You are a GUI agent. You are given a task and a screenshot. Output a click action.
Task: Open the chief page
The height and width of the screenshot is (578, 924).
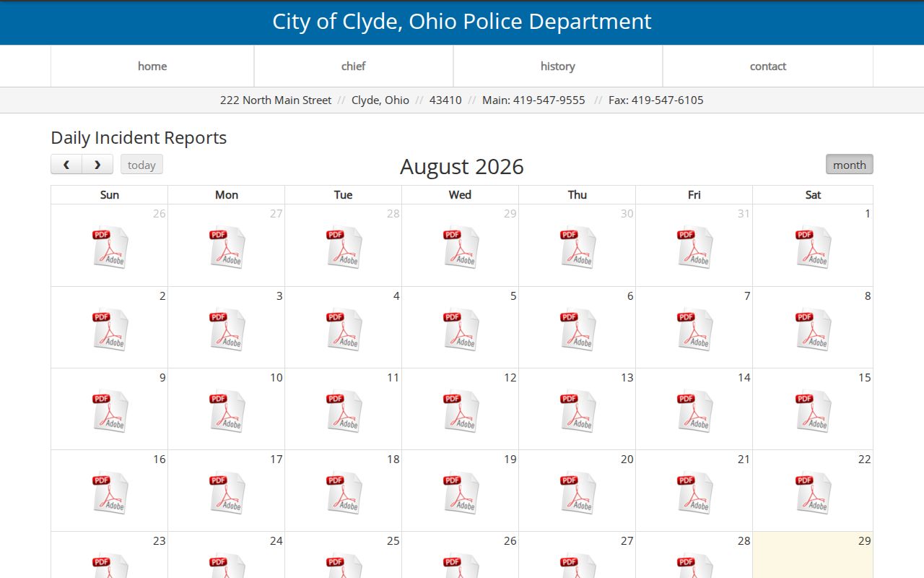pos(354,66)
